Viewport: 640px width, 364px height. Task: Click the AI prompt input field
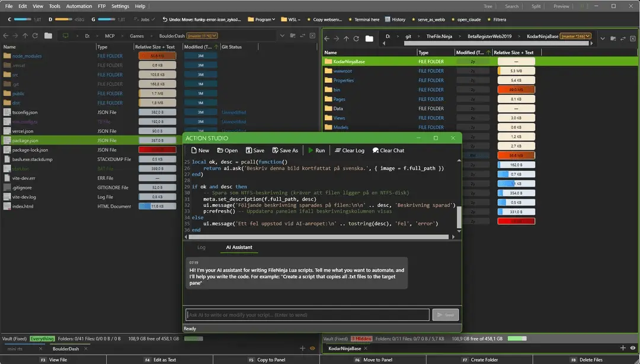(308, 315)
